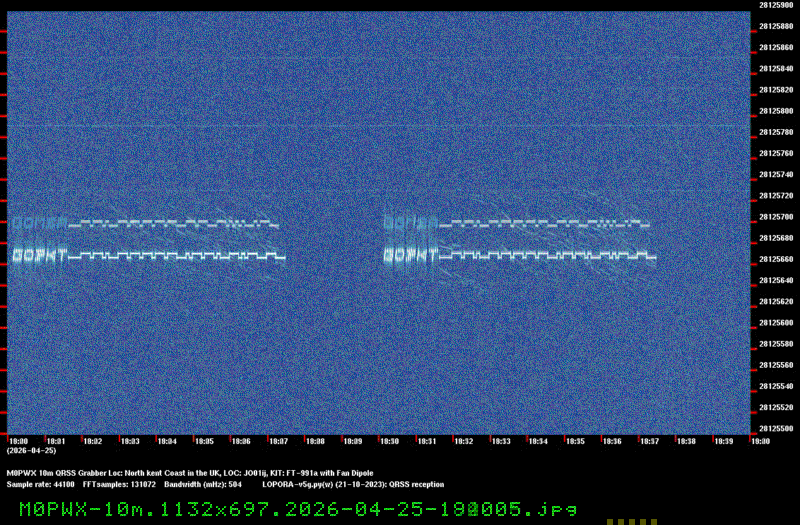Image resolution: width=800 pixels, height=525 pixels.
Task: Click the 28125720 frequency label
Action: 776,196
